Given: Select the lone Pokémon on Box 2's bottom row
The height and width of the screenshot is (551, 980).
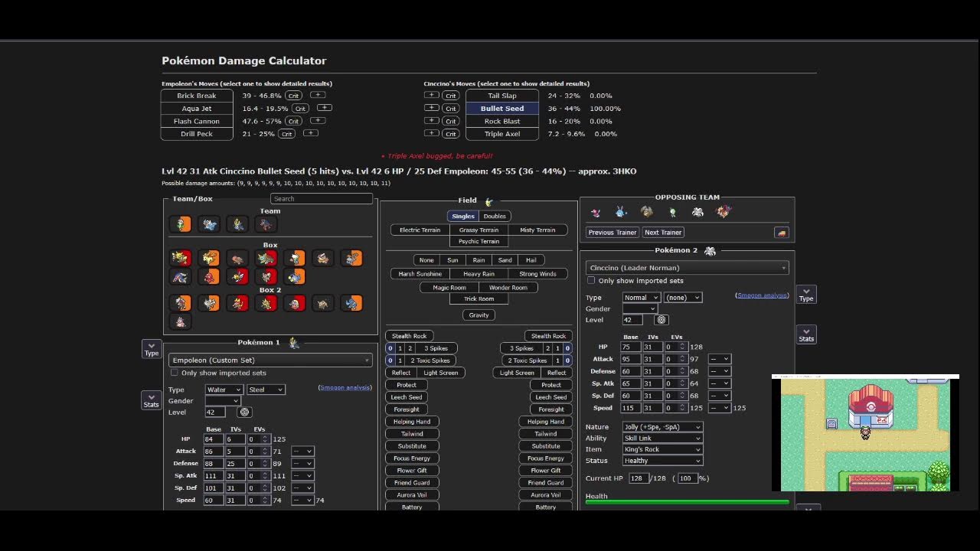Looking at the screenshot, I should [x=181, y=322].
